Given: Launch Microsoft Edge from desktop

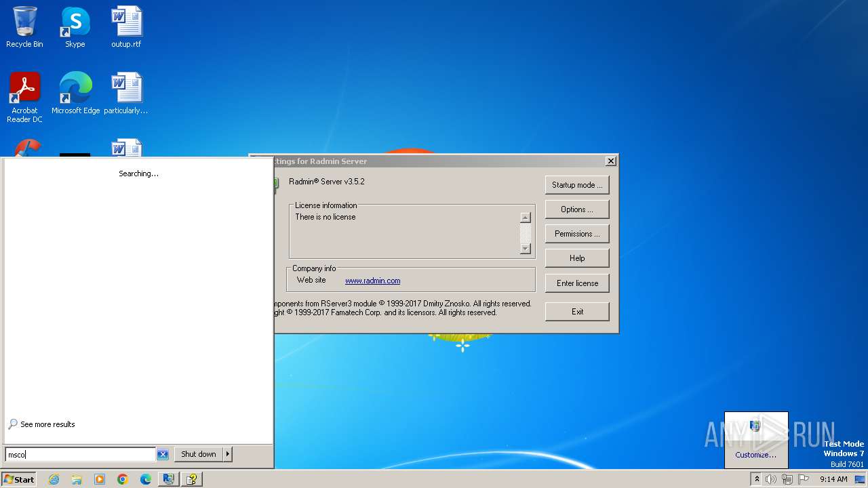Looking at the screenshot, I should click(75, 94).
